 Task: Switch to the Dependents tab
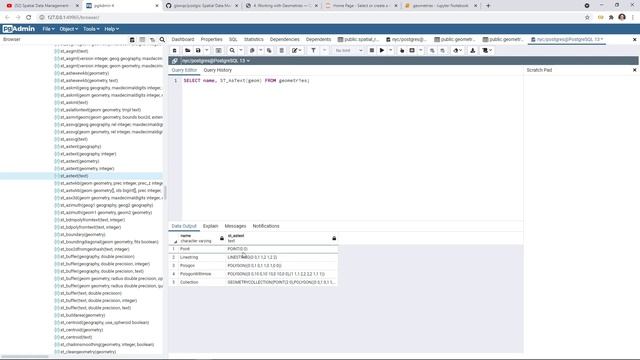318,40
